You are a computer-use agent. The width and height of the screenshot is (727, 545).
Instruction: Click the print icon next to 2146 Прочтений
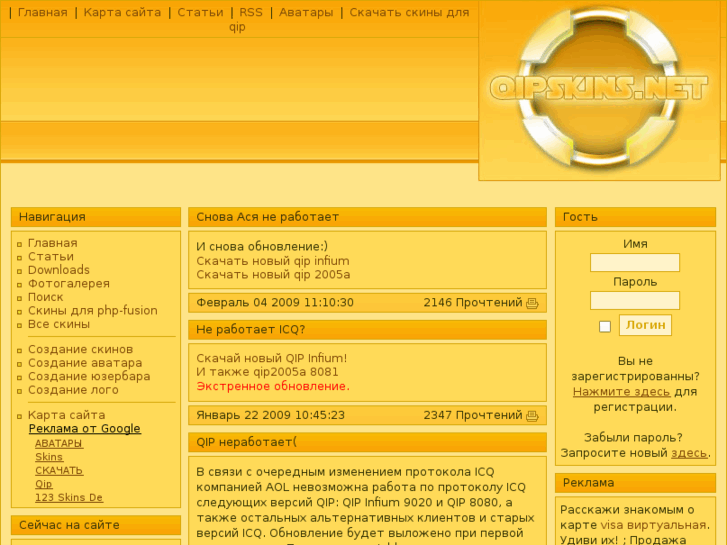532,303
